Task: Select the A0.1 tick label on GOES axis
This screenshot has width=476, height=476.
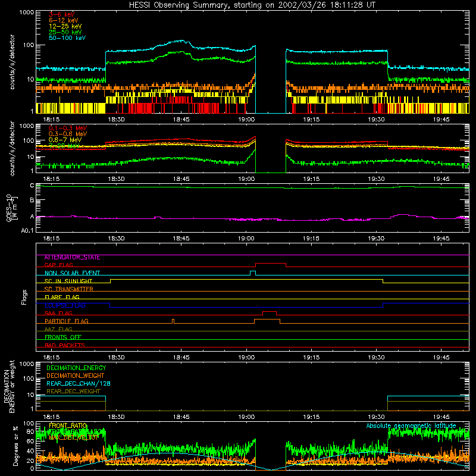Action: coord(27,231)
